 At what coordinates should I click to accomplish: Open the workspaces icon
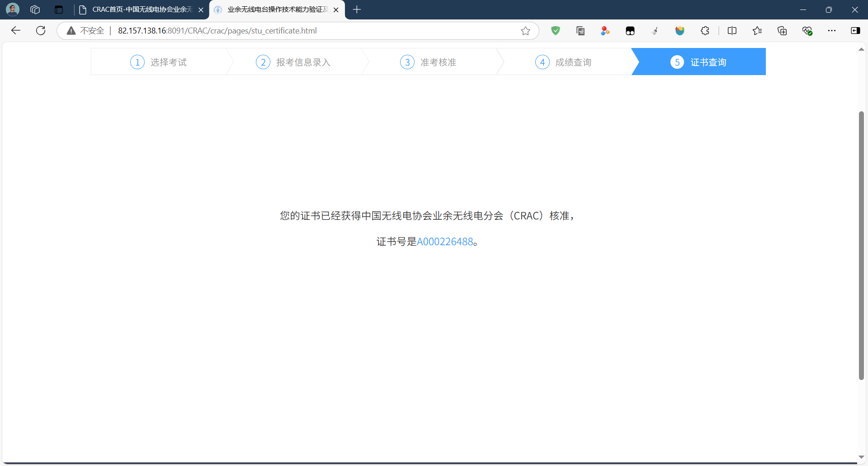tap(35, 10)
